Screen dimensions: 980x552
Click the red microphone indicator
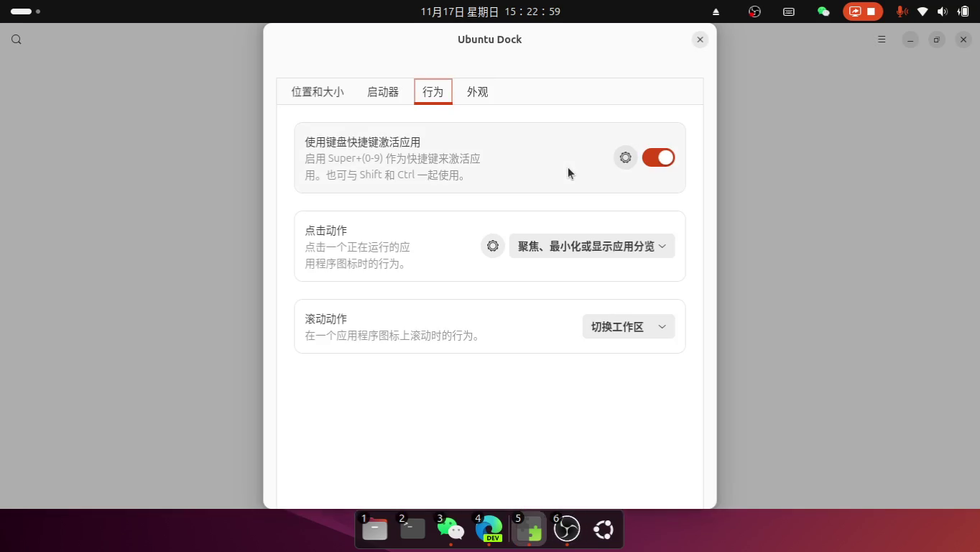point(901,11)
